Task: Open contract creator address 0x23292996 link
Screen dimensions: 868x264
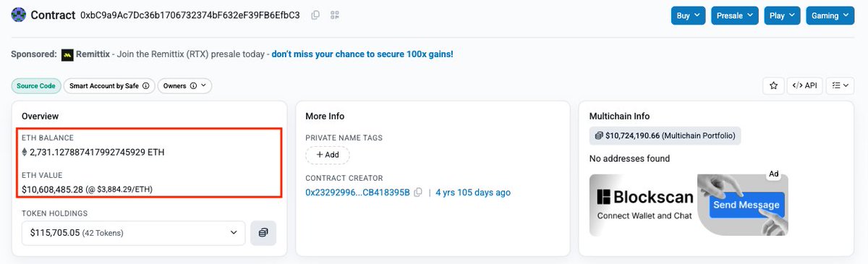Action: 357,192
